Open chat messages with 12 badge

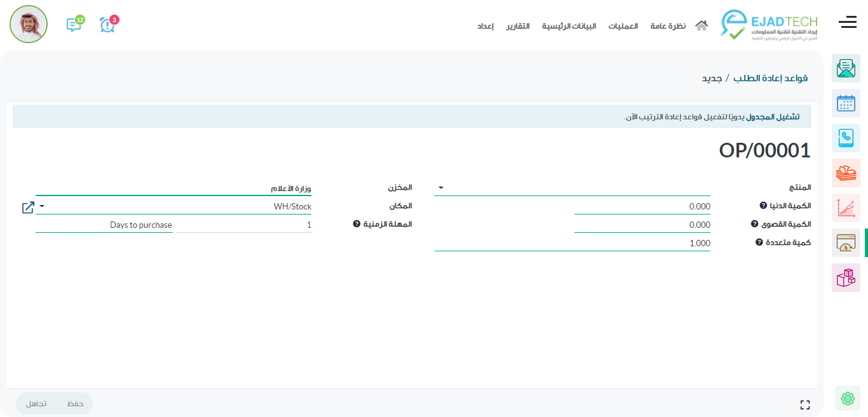pos(74,25)
